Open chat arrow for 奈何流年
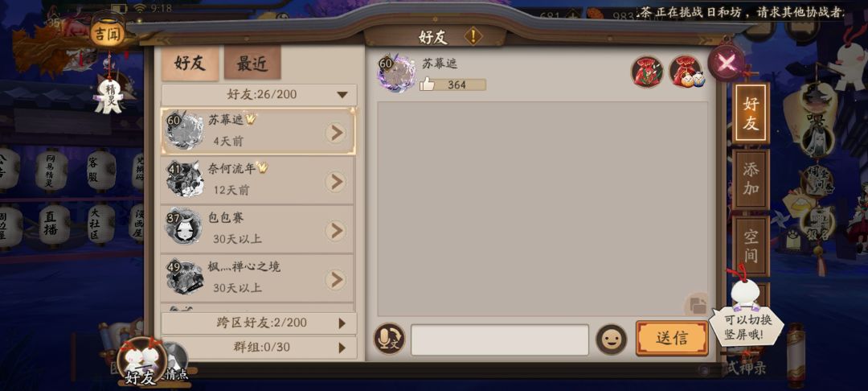 tap(335, 182)
